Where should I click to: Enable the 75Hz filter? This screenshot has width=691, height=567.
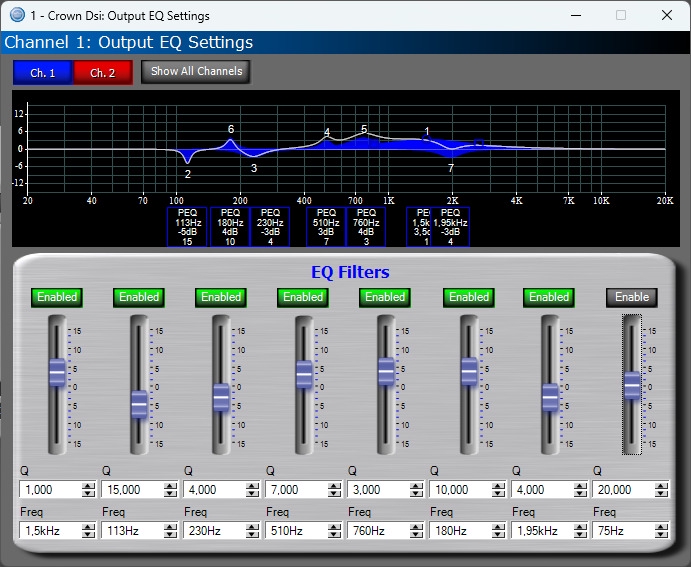(x=632, y=297)
